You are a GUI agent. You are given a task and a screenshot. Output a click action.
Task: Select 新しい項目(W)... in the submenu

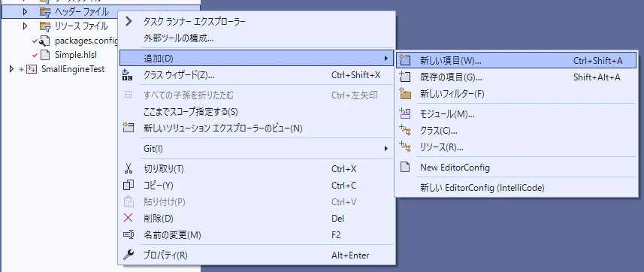coord(516,61)
